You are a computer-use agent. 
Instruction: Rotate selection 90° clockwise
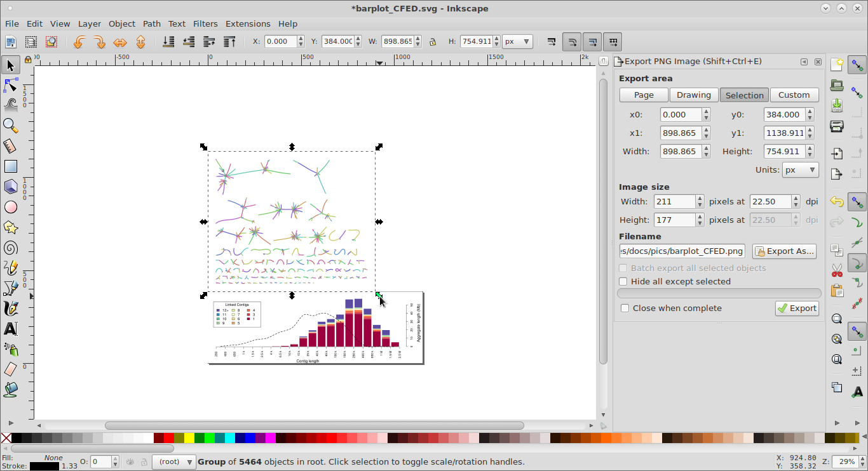(x=100, y=42)
